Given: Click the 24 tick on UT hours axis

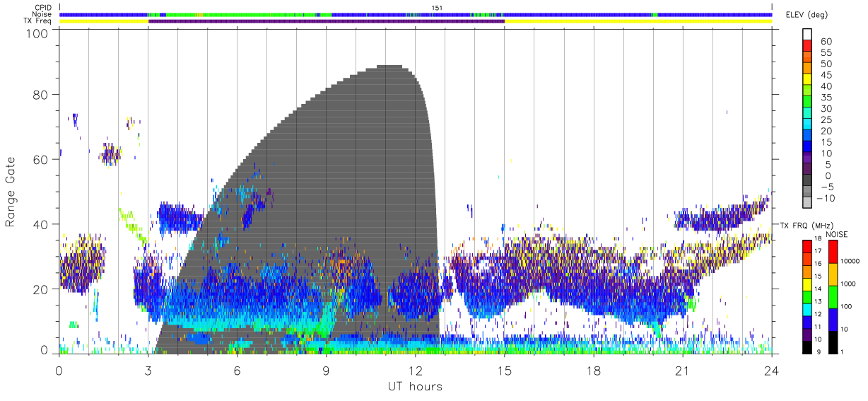Looking at the screenshot, I should pyautogui.click(x=772, y=370).
